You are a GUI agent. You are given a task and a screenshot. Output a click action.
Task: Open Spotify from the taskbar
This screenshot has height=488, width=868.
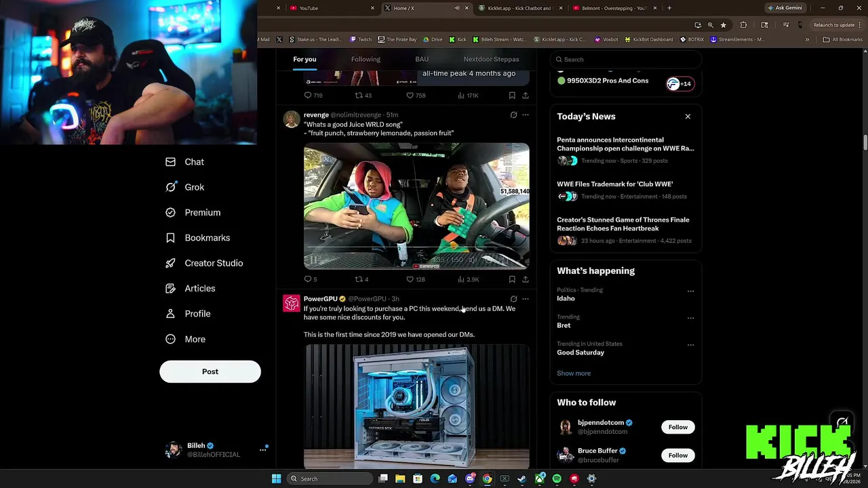point(557,479)
